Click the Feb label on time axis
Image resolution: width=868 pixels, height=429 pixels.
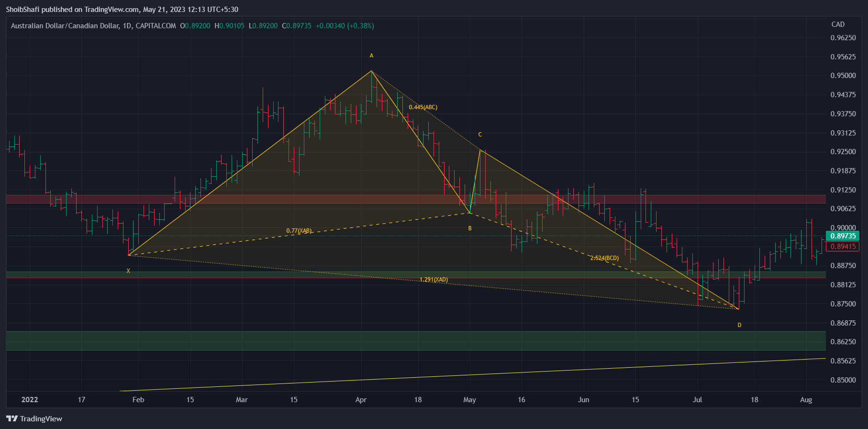138,400
